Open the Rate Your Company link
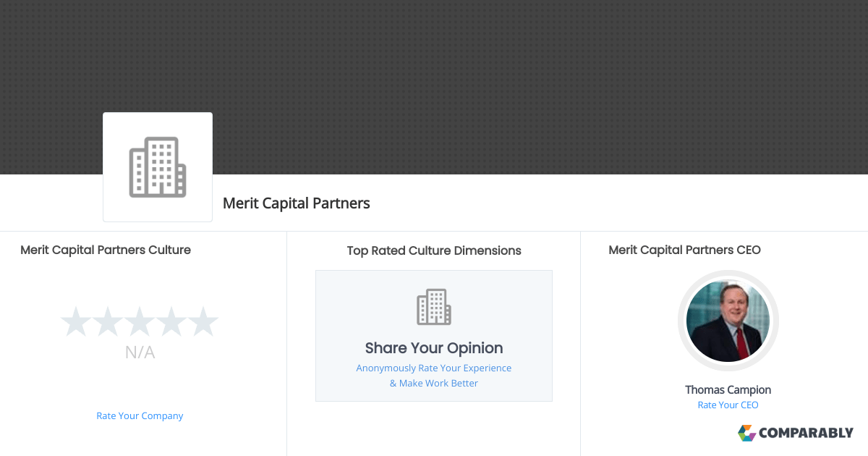 click(140, 415)
